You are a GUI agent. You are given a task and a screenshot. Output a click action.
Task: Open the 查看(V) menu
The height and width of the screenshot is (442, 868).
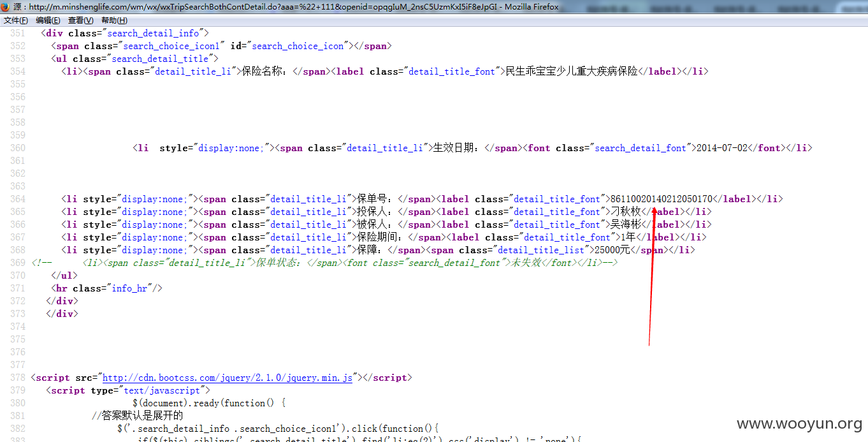(x=81, y=20)
